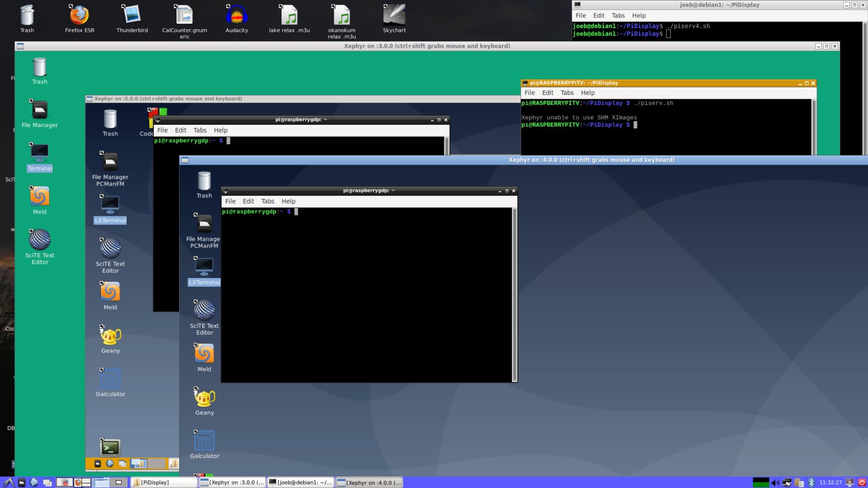Open Geany in the Xephyr :4.0.0 desktop
This screenshot has height=488, width=868.
pyautogui.click(x=204, y=399)
